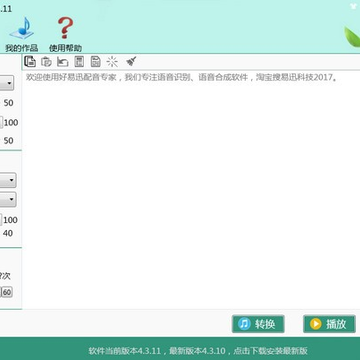Click the sparkle magic wand toolbar icon

tap(112, 62)
